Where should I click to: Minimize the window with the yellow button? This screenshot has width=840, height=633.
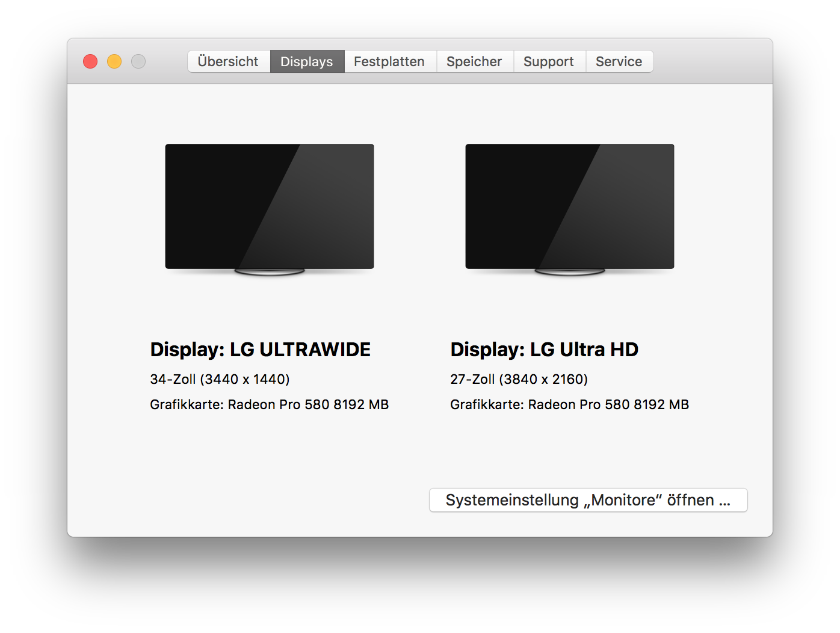point(114,61)
